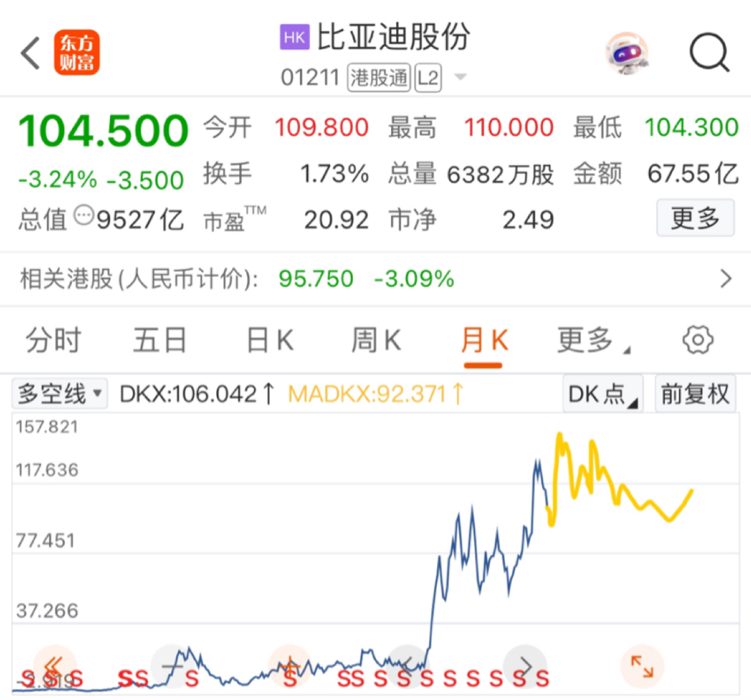
Task: Switch to 周K tab
Action: click(x=376, y=340)
